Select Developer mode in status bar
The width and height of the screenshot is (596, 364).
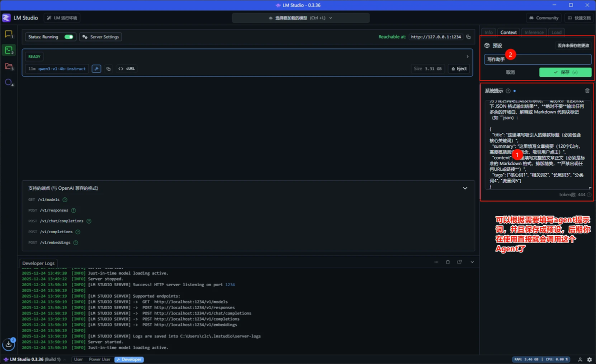click(129, 360)
